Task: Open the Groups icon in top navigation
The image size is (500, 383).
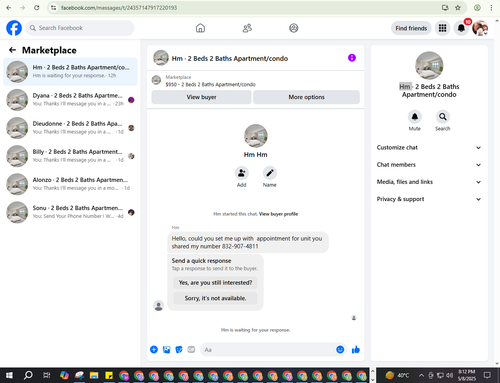Action: 294,28
